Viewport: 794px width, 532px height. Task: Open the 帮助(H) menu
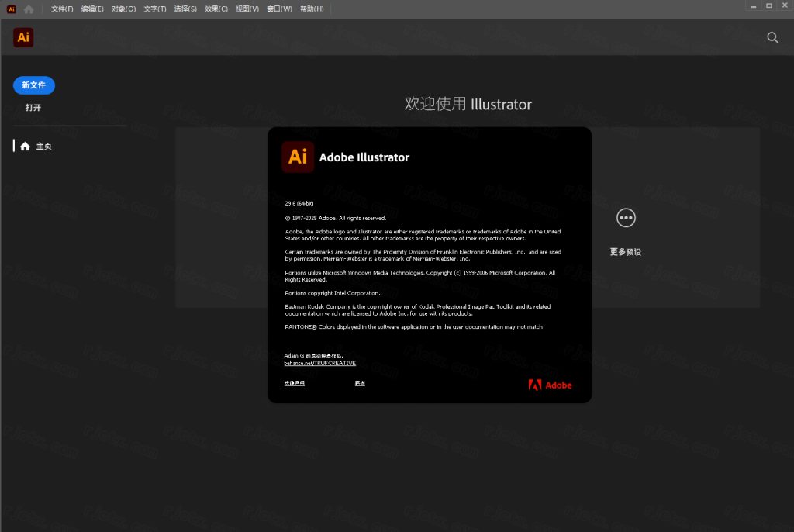point(312,9)
